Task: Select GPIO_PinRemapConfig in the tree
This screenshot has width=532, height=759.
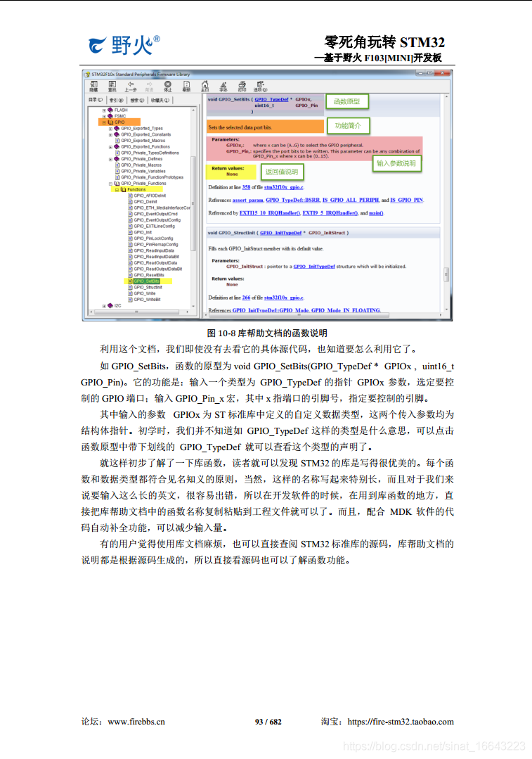Action: tap(156, 245)
